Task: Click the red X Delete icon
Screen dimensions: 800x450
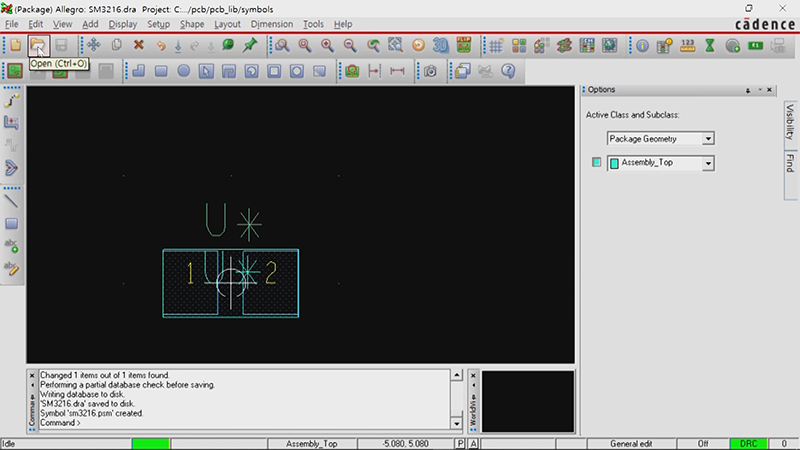Action: [138, 45]
